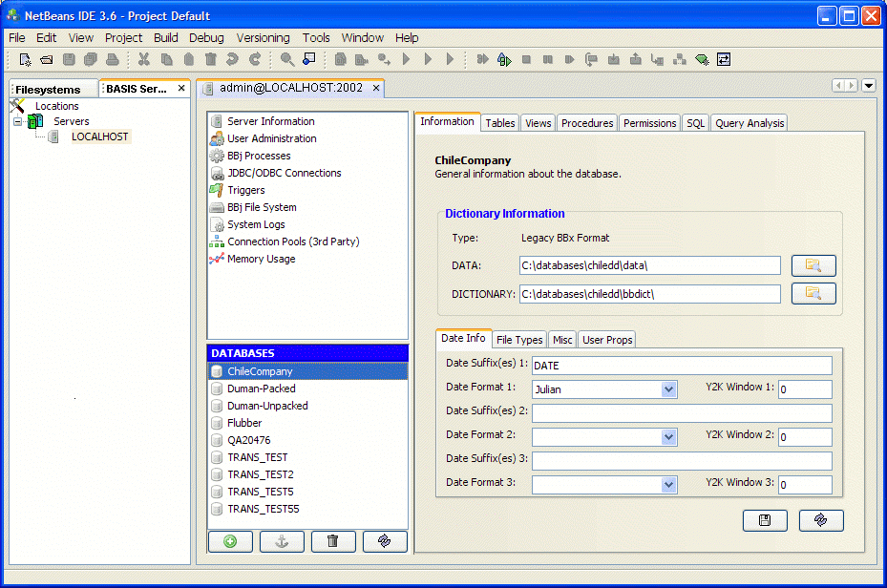The width and height of the screenshot is (887, 588).
Task: Switch to the Query Analysis tab
Action: (x=750, y=123)
